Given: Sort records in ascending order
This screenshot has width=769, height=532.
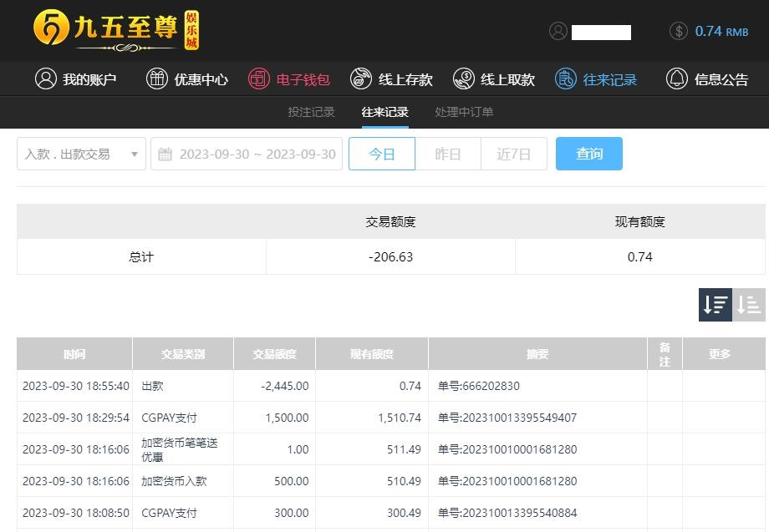Looking at the screenshot, I should 749,305.
